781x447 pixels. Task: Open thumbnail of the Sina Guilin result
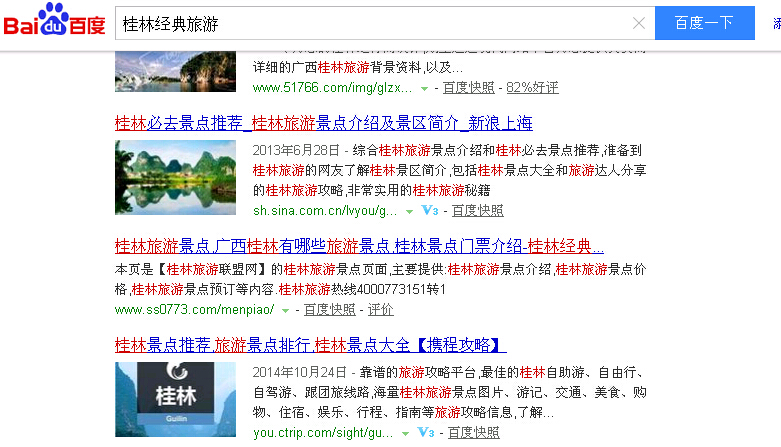pyautogui.click(x=175, y=177)
